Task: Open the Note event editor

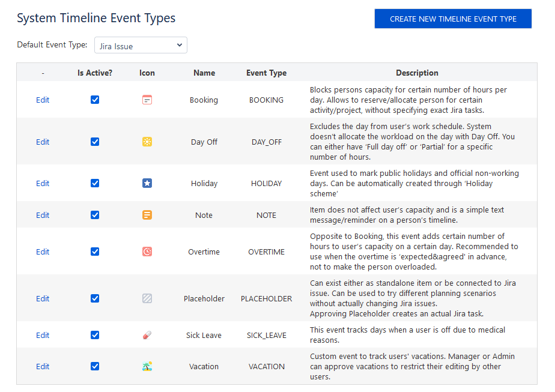Action: click(43, 215)
